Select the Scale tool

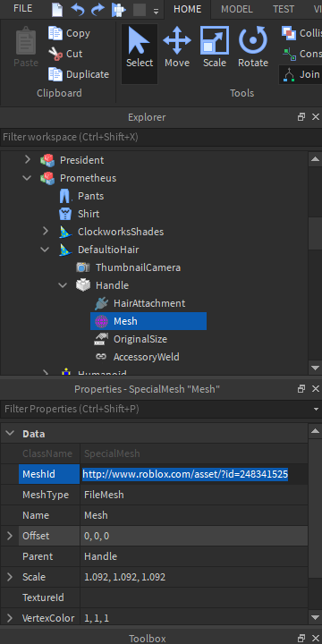pos(215,47)
